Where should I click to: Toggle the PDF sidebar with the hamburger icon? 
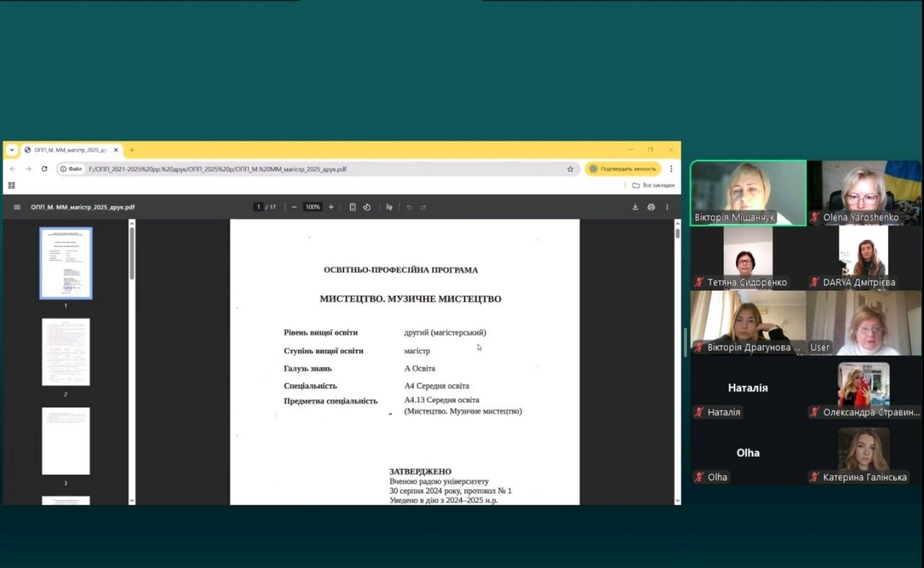[17, 207]
